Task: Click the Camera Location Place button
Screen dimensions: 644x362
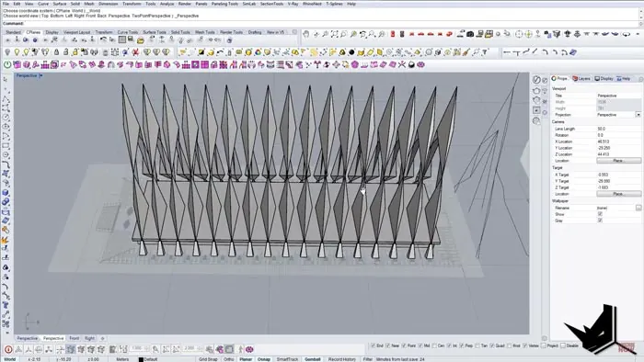Action: (618, 161)
